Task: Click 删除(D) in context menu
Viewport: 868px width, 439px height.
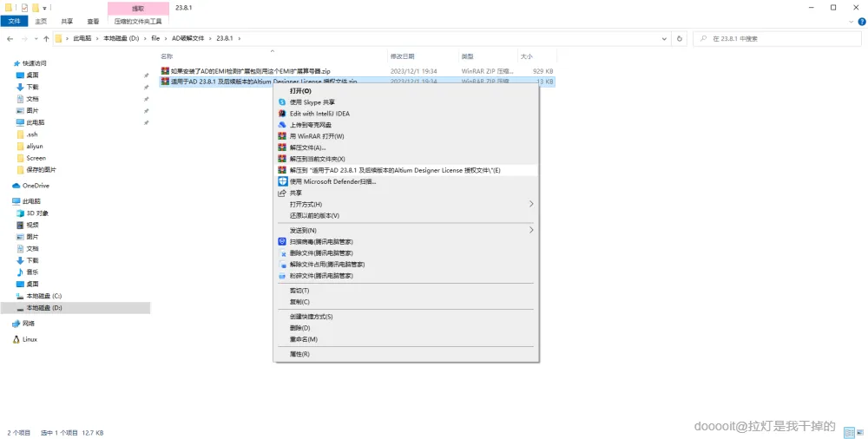Action: [405, 328]
